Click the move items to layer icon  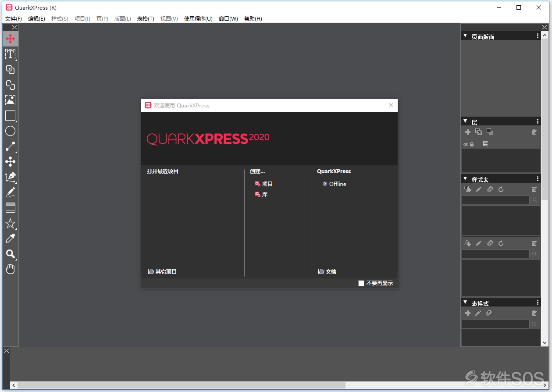coord(478,132)
